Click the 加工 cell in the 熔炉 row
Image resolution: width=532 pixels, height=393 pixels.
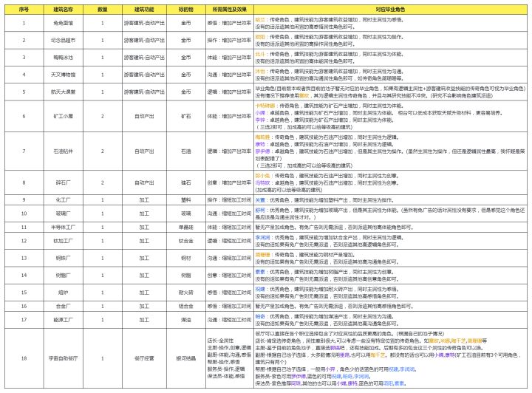coord(144,293)
